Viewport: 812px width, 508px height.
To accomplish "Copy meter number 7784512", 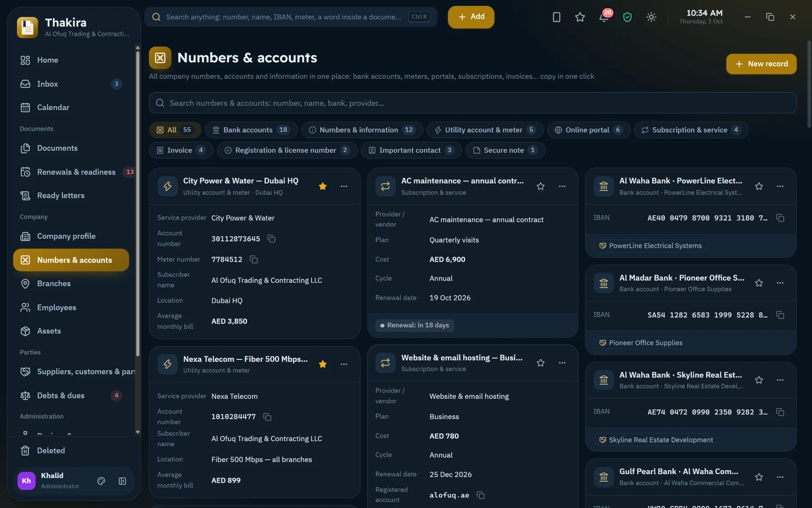I will [254, 260].
